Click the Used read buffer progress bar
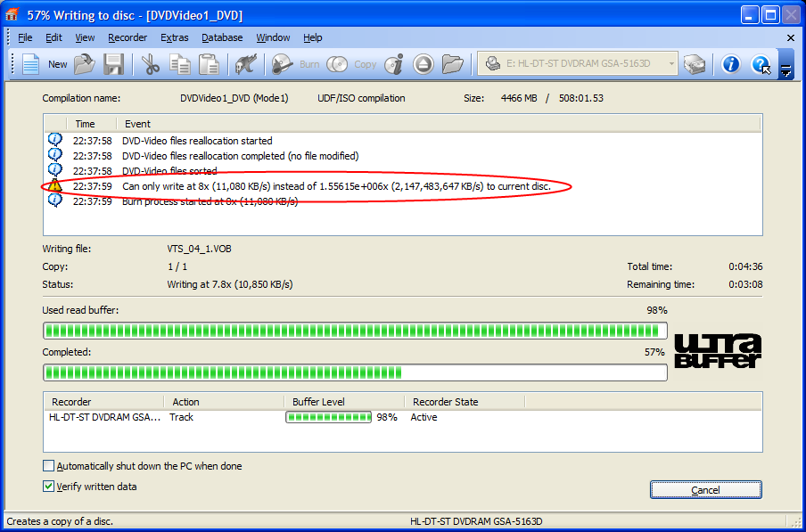Screen dimensions: 806x532 click(x=355, y=331)
